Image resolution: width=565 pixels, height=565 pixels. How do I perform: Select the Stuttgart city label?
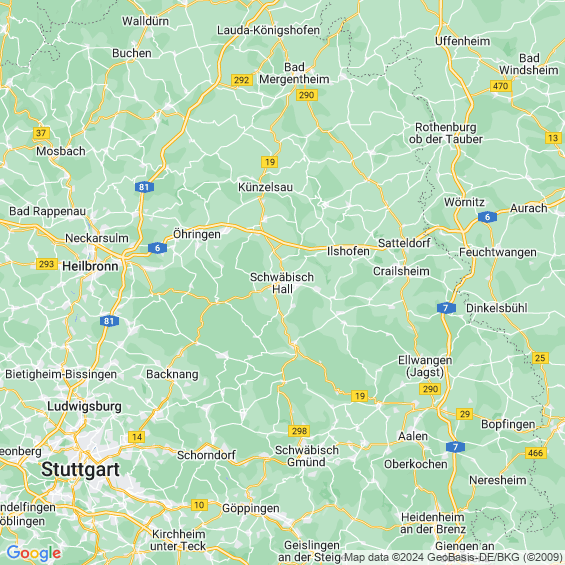[80, 470]
